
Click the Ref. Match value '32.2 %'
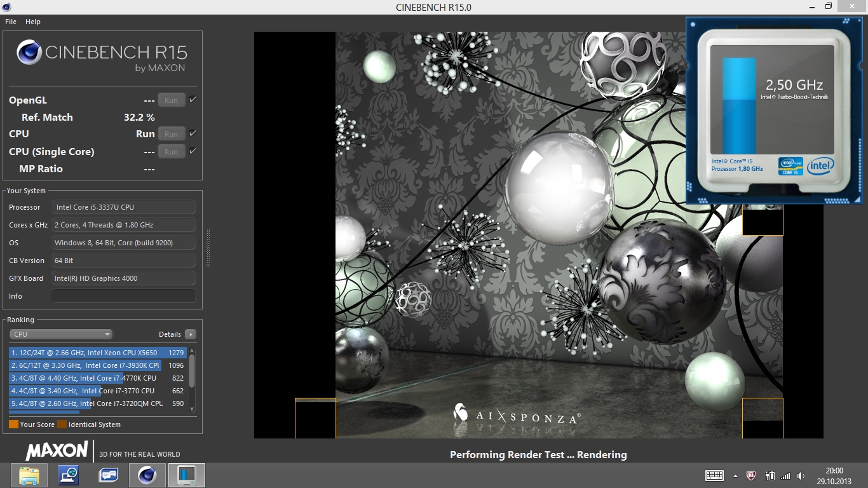[139, 118]
